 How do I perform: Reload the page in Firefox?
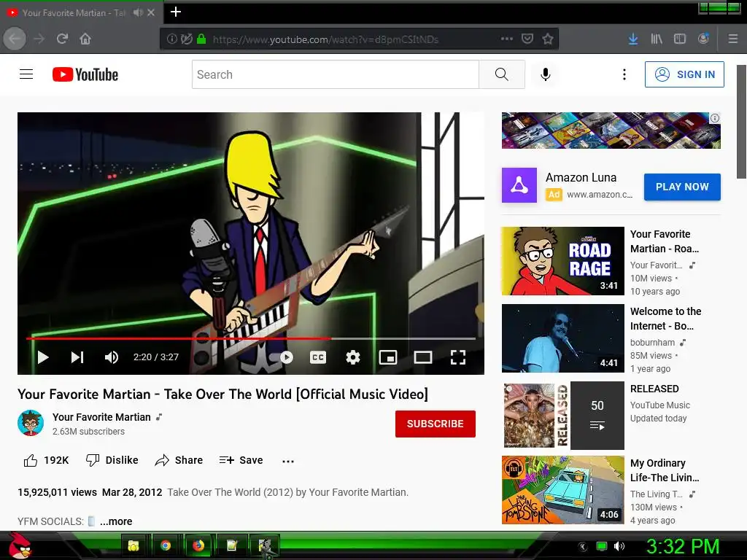(62, 39)
